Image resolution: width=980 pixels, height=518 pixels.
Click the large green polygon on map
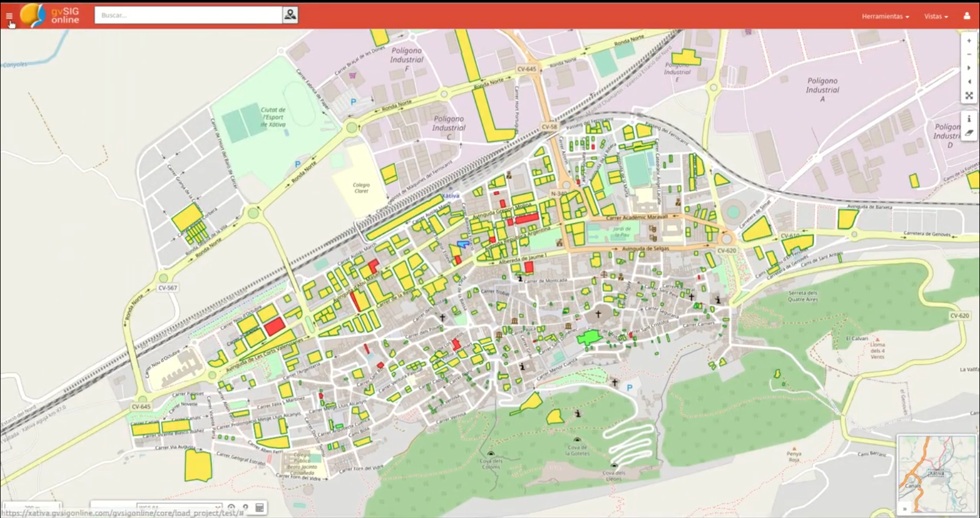[589, 337]
